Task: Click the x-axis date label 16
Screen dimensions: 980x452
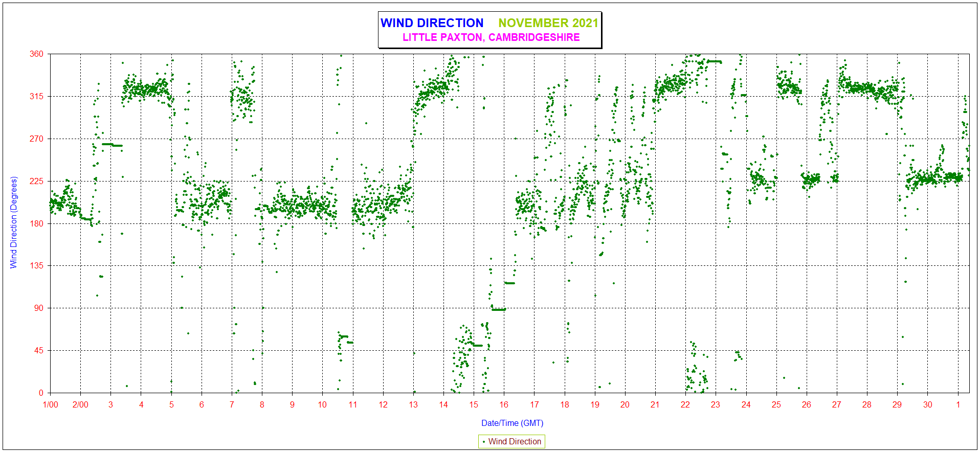Action: point(504,404)
